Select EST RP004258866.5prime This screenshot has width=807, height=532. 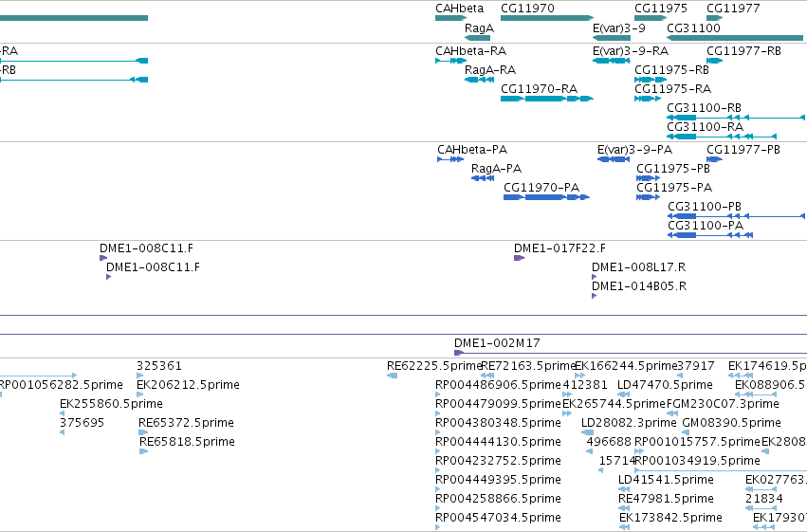click(438, 509)
